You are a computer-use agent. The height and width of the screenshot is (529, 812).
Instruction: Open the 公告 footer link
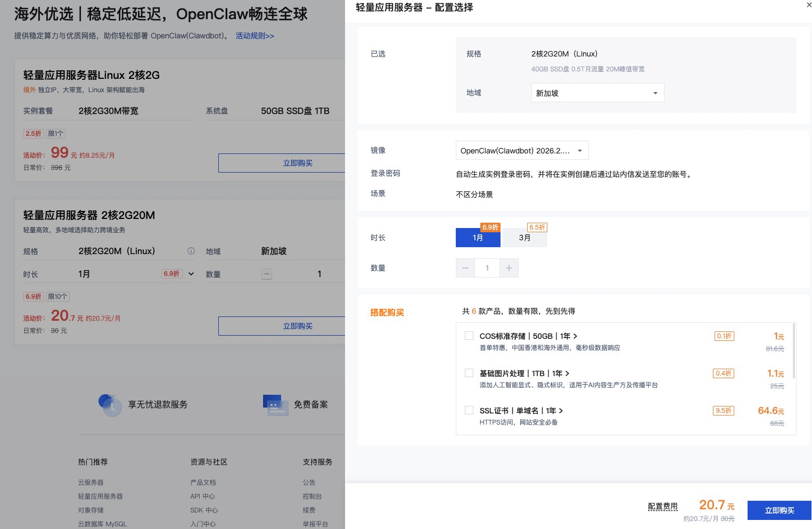[x=309, y=482]
